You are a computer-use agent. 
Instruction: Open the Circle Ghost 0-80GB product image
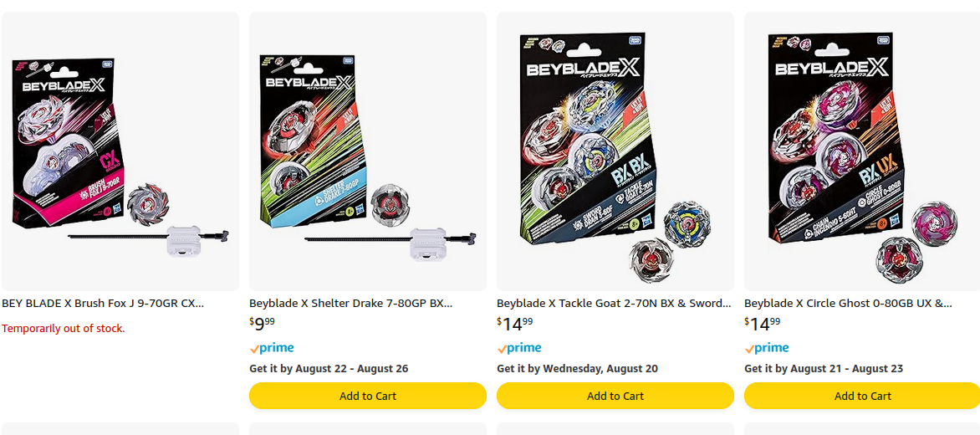[x=862, y=152]
